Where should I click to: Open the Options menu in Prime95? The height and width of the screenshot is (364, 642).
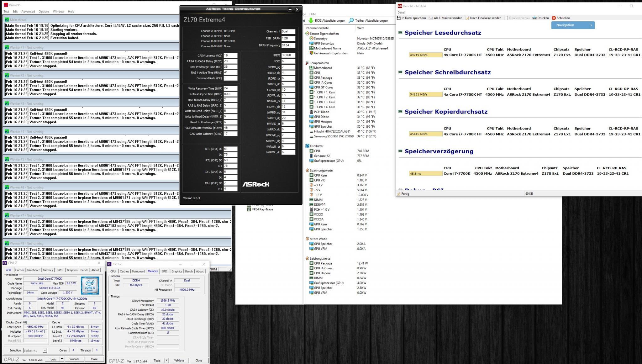[44, 12]
